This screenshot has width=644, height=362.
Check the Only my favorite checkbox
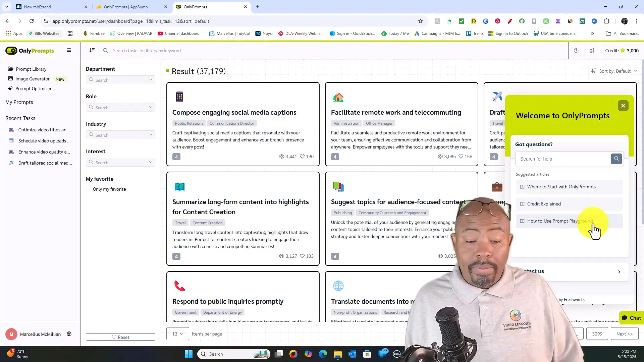(88, 189)
